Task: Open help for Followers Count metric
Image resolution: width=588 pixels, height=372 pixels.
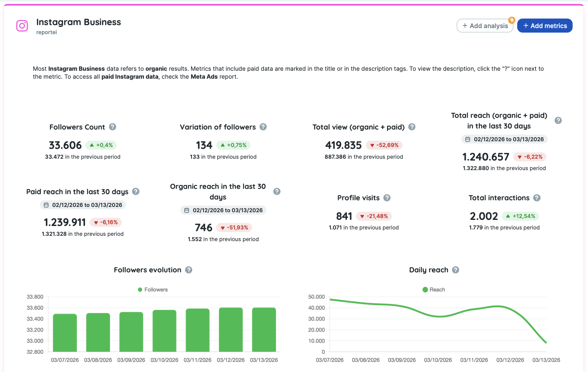Action: 113,127
